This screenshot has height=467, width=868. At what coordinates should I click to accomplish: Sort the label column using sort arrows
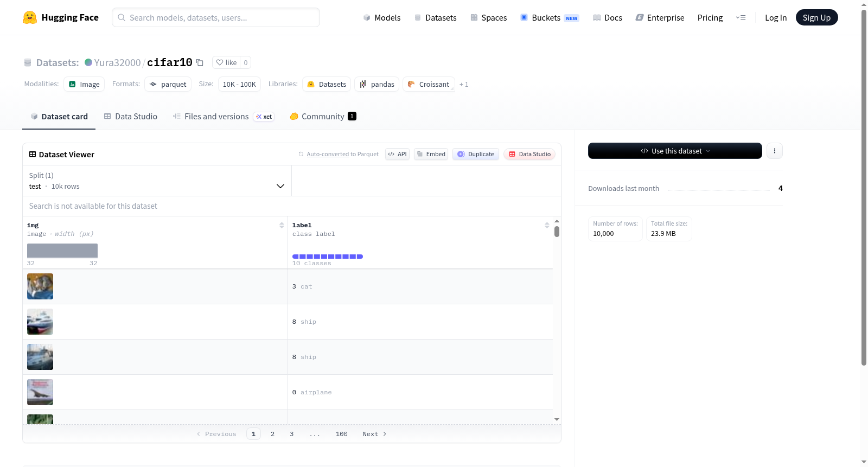(547, 225)
